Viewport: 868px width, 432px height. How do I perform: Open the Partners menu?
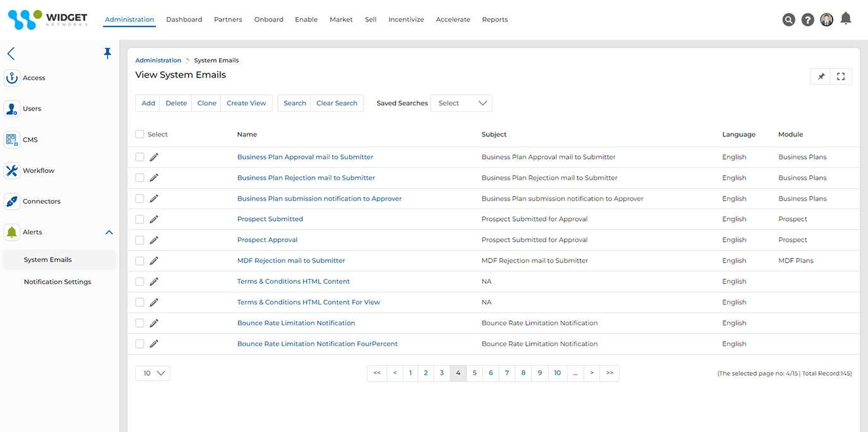click(228, 20)
